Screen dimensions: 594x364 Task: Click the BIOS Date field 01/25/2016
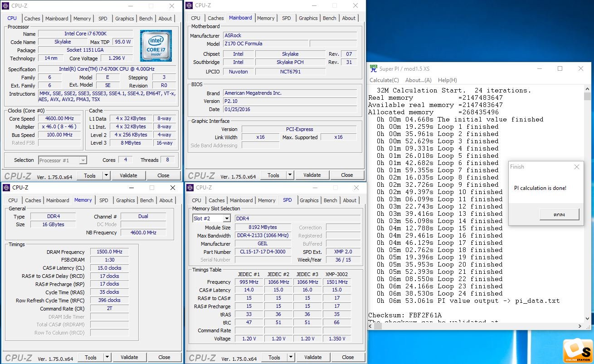[290, 109]
